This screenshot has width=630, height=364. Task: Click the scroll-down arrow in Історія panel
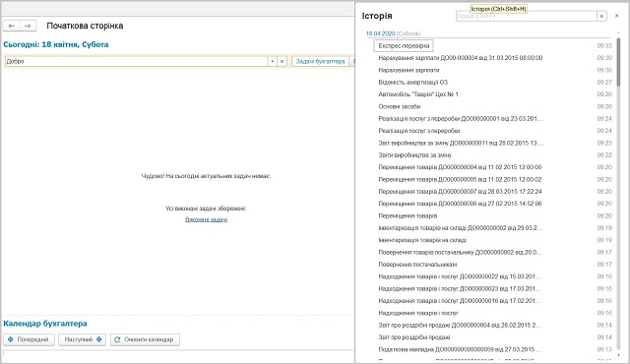pyautogui.click(x=618, y=355)
